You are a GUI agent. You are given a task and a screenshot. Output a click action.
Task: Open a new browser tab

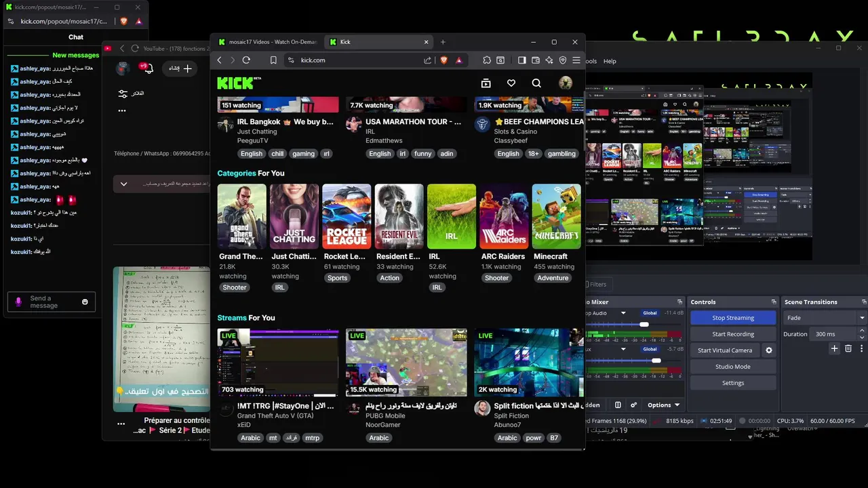pos(443,42)
